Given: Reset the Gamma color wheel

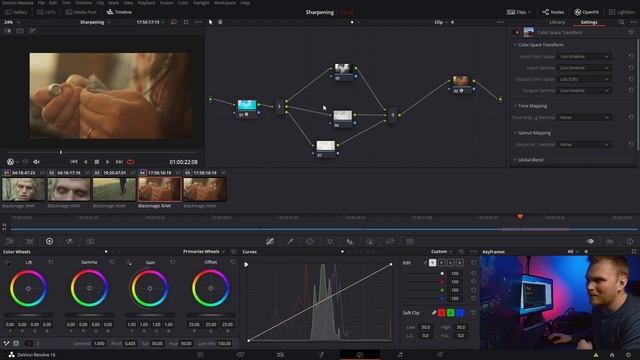Looking at the screenshot, I should pos(112,262).
